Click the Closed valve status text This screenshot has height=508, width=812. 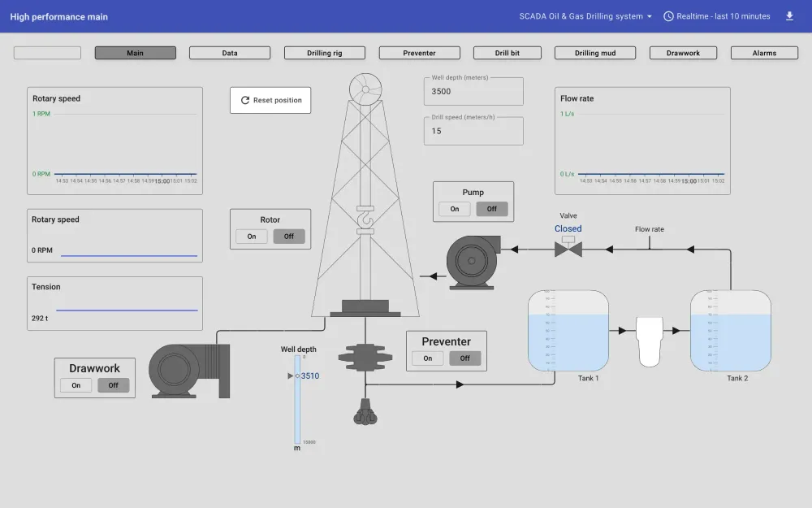[568, 228]
